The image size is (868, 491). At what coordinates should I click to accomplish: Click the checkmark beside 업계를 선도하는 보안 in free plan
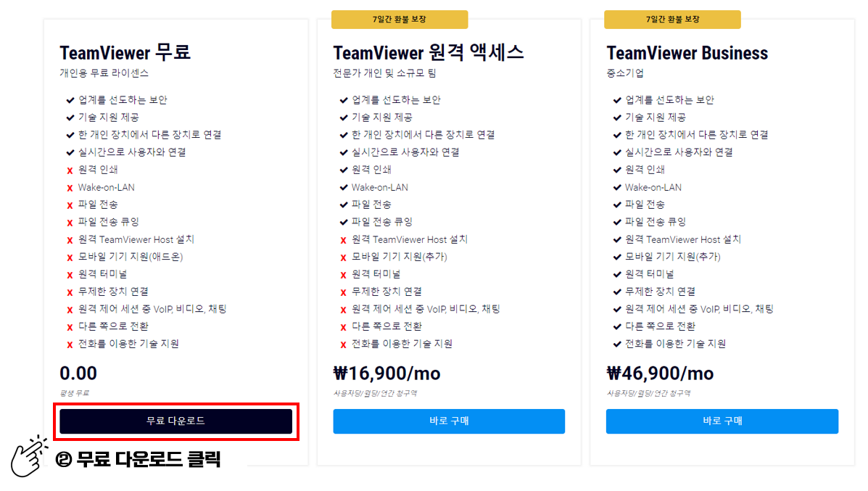(x=69, y=100)
